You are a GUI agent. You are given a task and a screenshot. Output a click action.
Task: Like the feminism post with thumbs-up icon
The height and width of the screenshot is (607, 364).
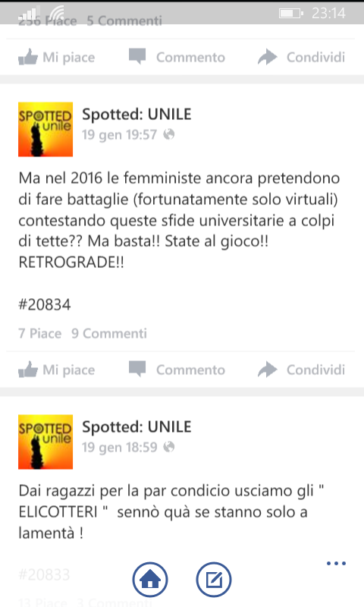pos(28,370)
